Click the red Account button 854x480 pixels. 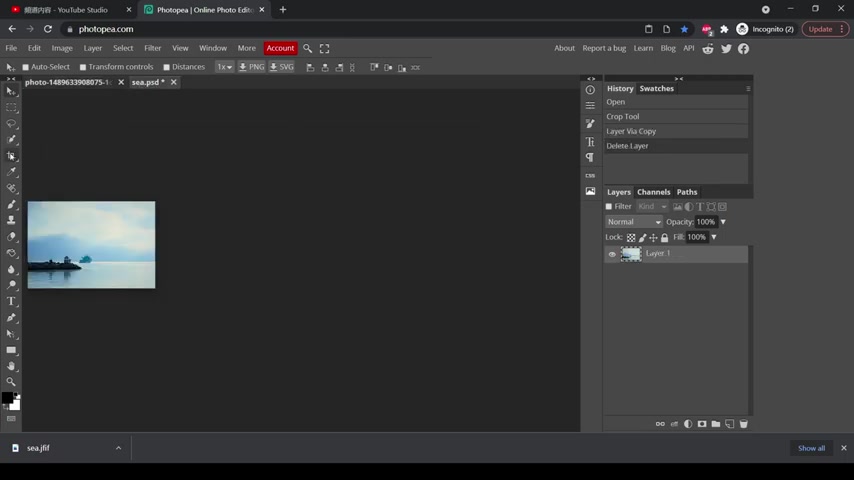click(x=280, y=48)
